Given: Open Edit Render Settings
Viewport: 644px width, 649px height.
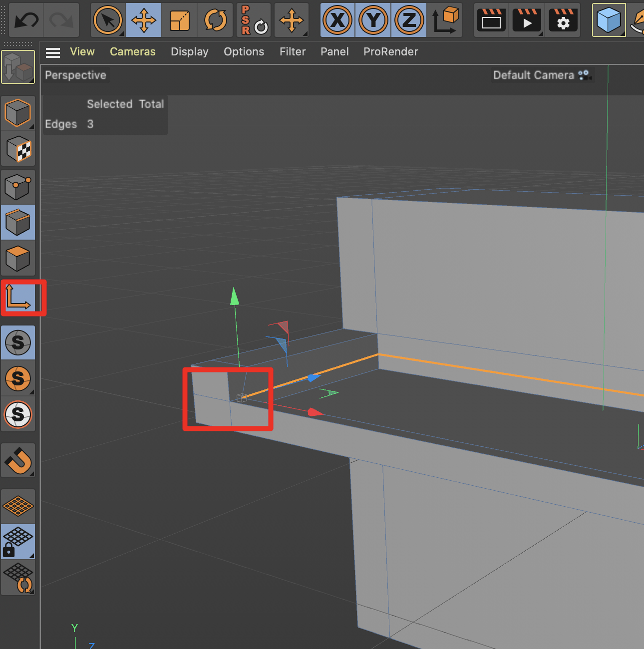Looking at the screenshot, I should [x=563, y=20].
